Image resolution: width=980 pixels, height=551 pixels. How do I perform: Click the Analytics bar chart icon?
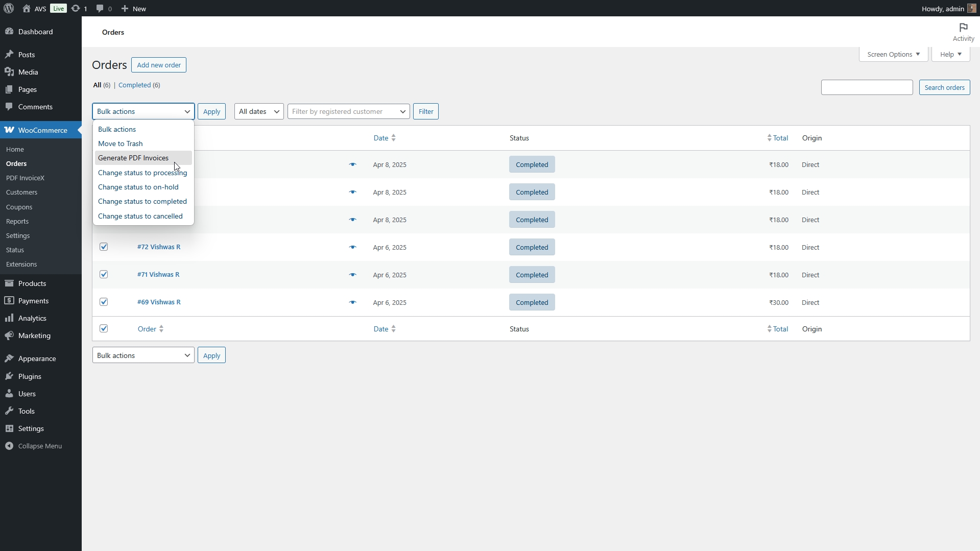9,318
